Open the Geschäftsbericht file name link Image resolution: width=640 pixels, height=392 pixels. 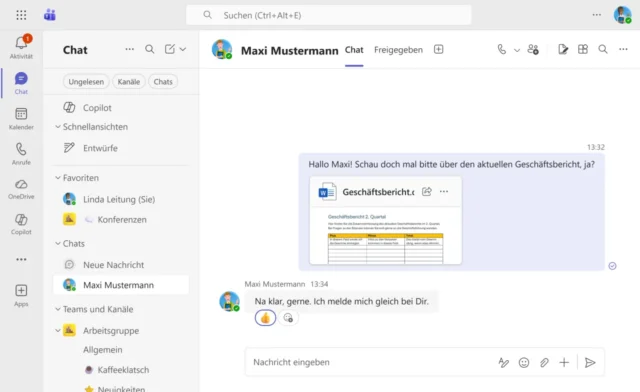pyautogui.click(x=378, y=192)
